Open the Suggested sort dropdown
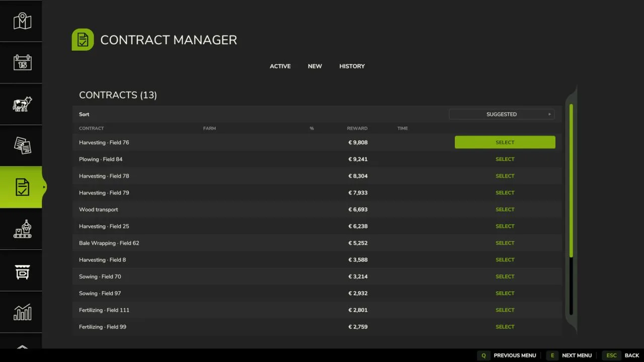Viewport: 644px width, 362px height. (502, 114)
